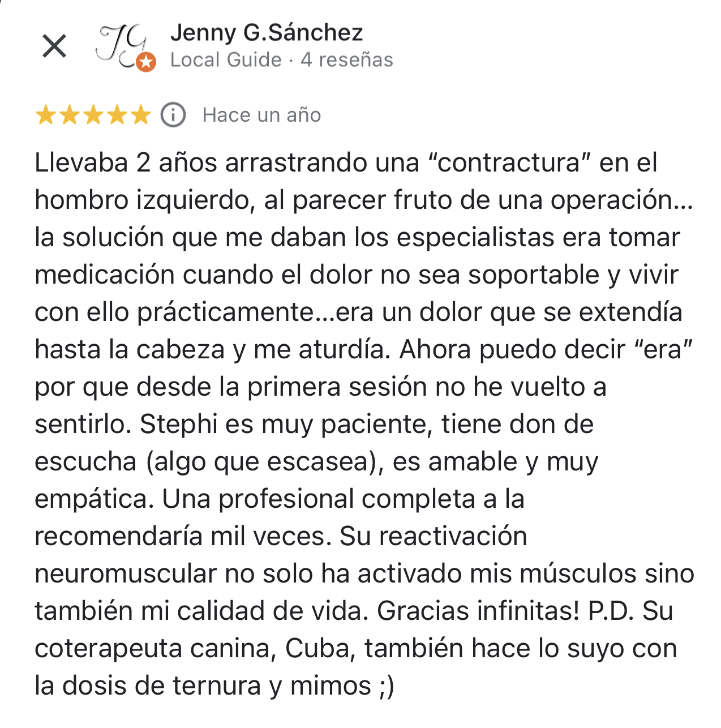Tap the fifth yellow rating star
The width and height of the screenshot is (721, 728).
(141, 115)
